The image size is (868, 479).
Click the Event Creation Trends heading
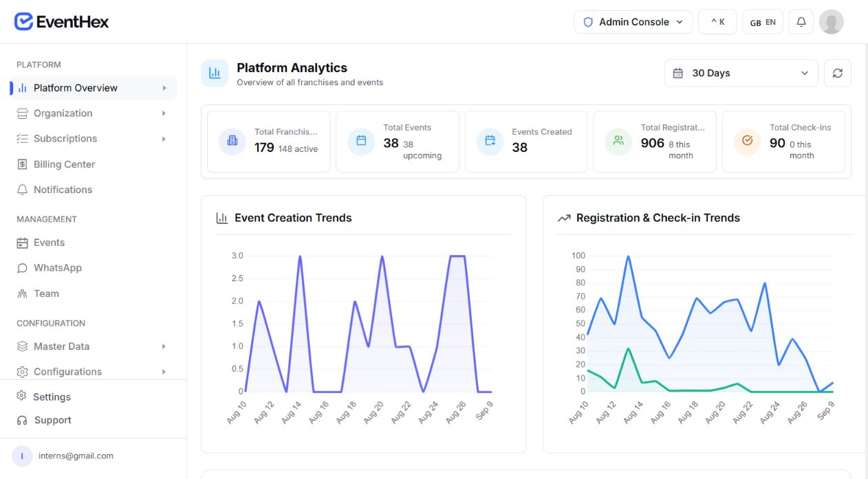293,218
